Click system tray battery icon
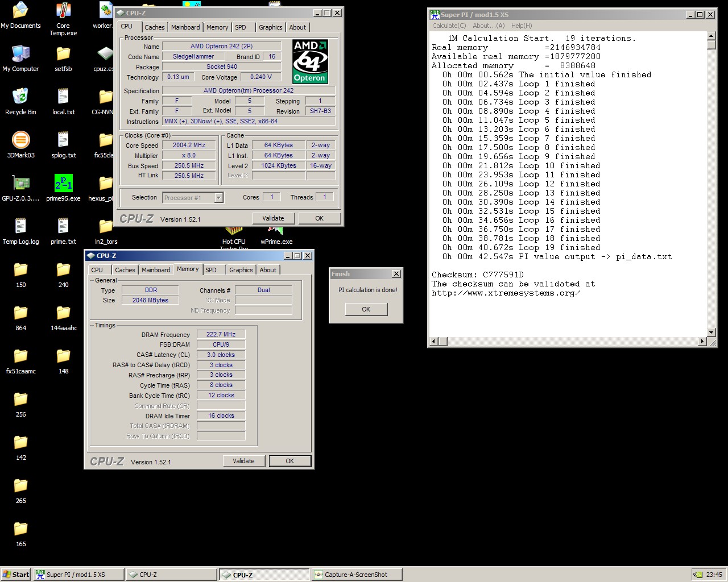The height and width of the screenshot is (582, 728). pyautogui.click(x=698, y=575)
